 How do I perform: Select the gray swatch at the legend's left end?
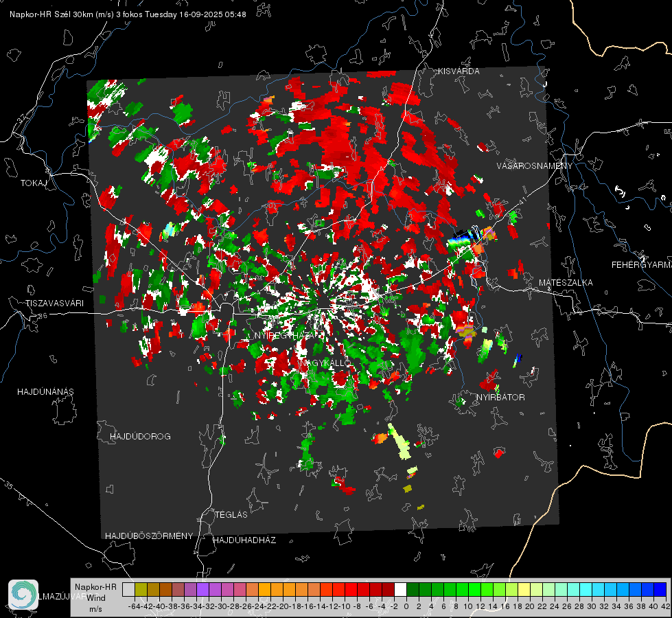point(128,589)
